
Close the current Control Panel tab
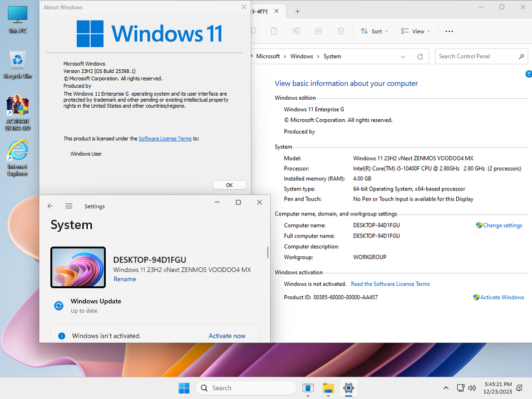(277, 11)
